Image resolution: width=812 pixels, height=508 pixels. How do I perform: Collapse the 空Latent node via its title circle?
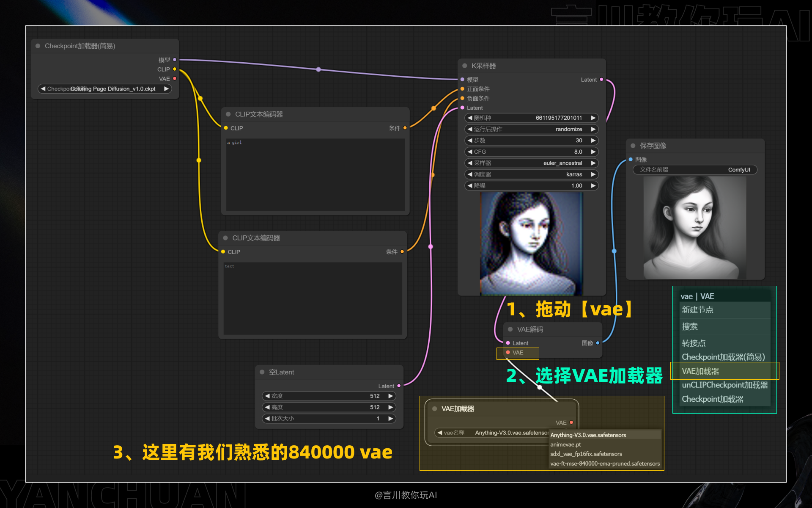pyautogui.click(x=263, y=372)
